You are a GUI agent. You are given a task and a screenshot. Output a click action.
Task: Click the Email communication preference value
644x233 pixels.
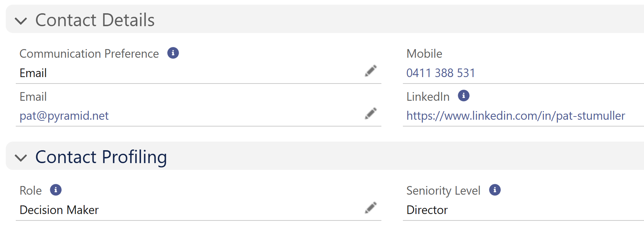tap(33, 73)
